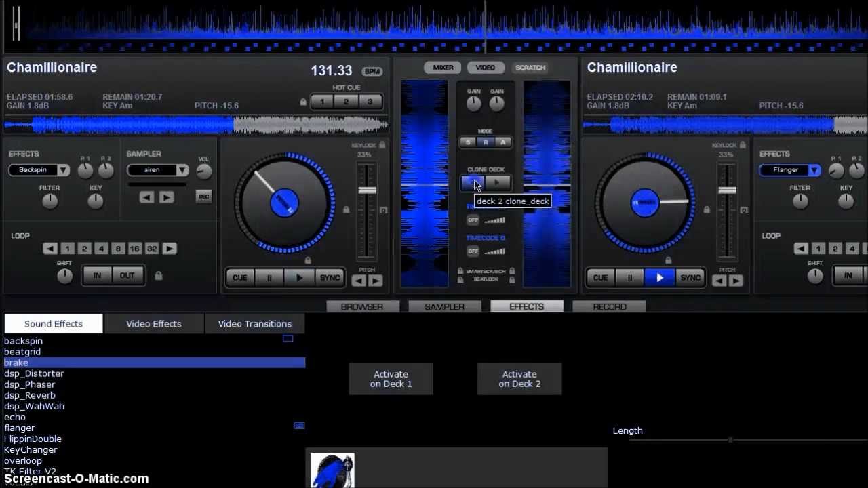The width and height of the screenshot is (868, 488).
Task: Click the deck 1 play button
Action: [300, 278]
